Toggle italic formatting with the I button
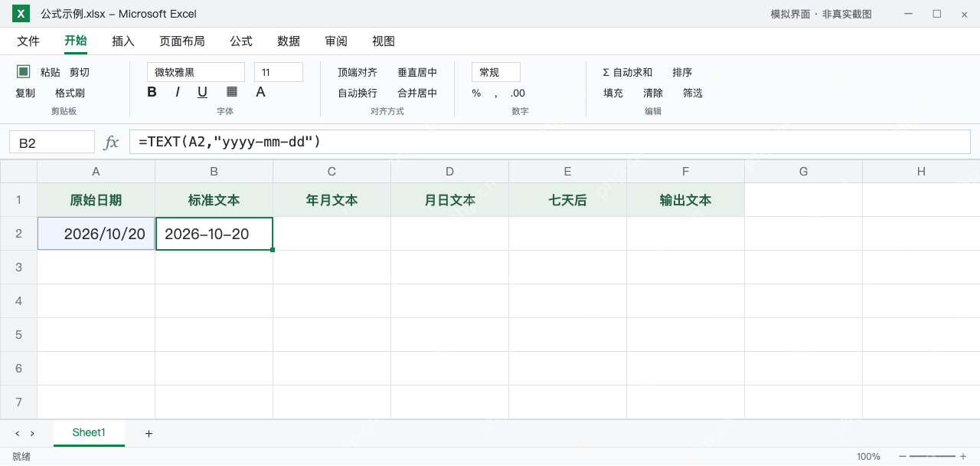The height and width of the screenshot is (466, 980). point(178,92)
